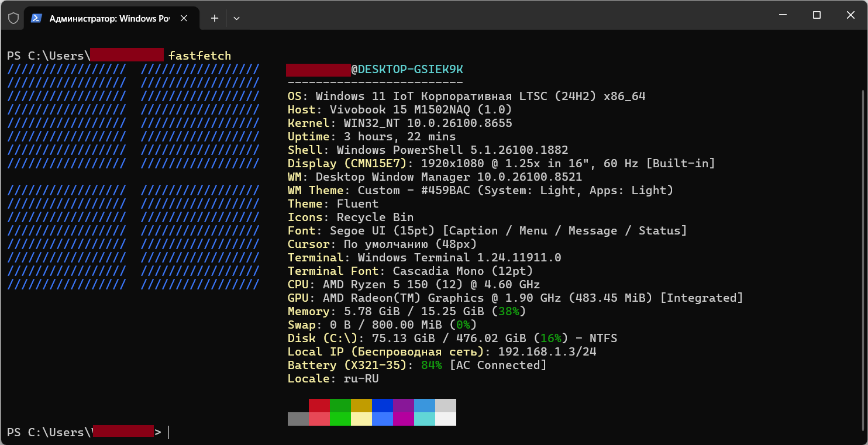Click the Shell value 'Windows PowerShell 5.1.26100.1882'
Image resolution: width=868 pixels, height=445 pixels.
(x=453, y=150)
